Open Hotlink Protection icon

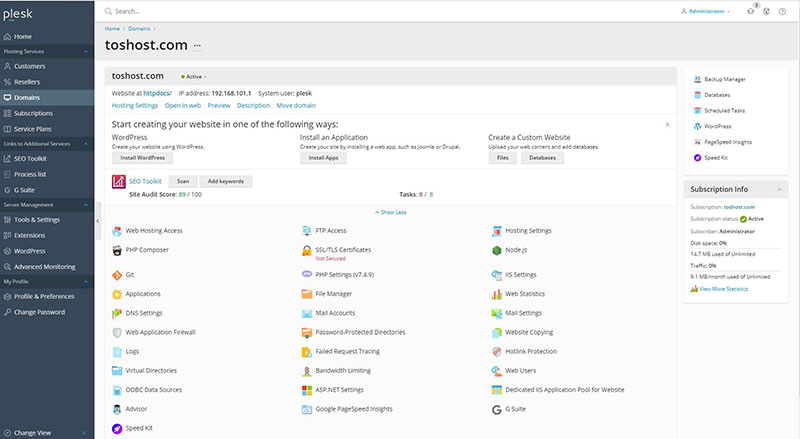(496, 352)
